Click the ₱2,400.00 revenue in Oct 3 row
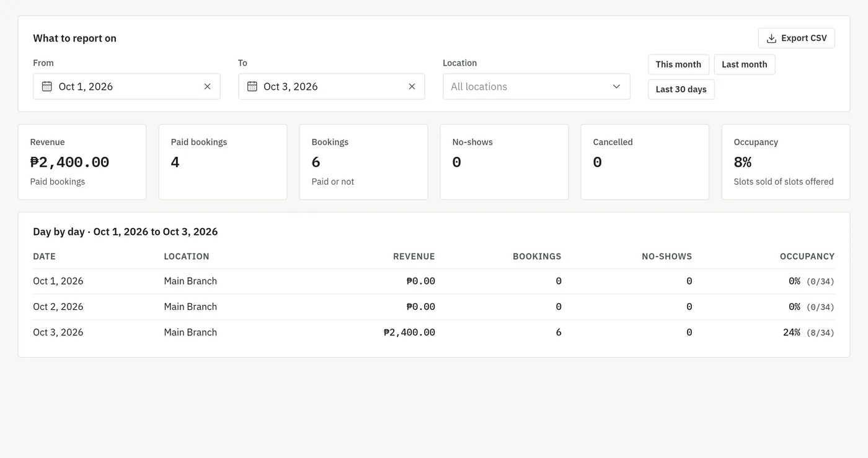 coord(409,333)
